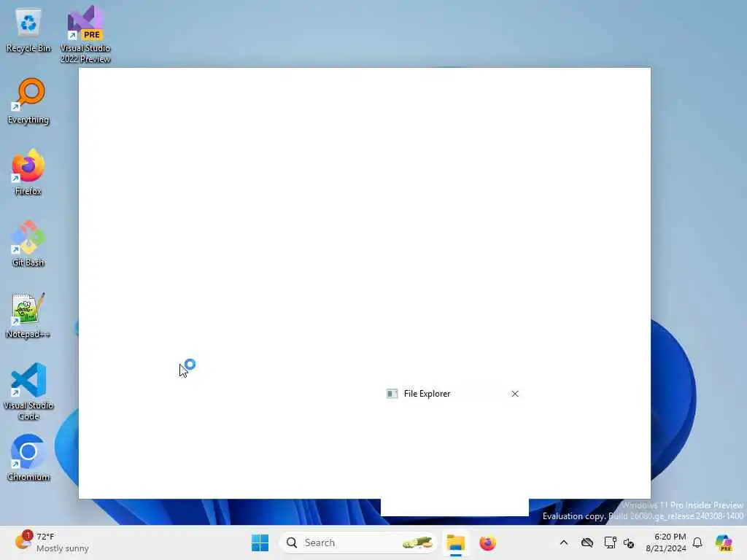Open the Windows Start menu
The height and width of the screenshot is (560, 747).
(x=260, y=542)
